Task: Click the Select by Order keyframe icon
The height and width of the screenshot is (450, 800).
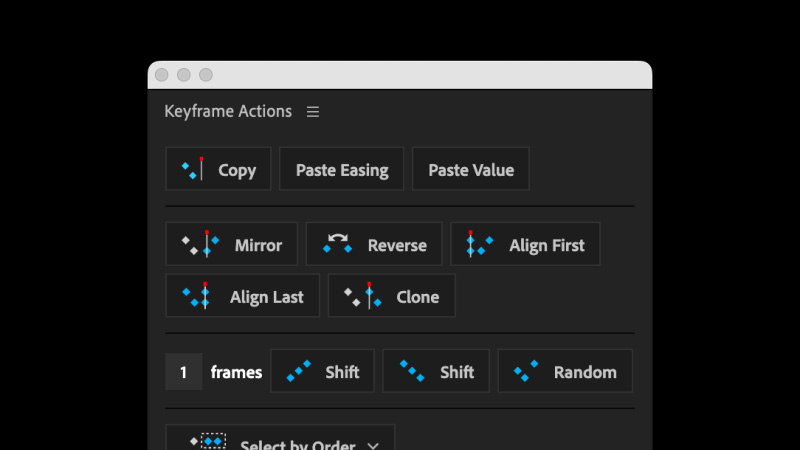Action: coord(208,441)
